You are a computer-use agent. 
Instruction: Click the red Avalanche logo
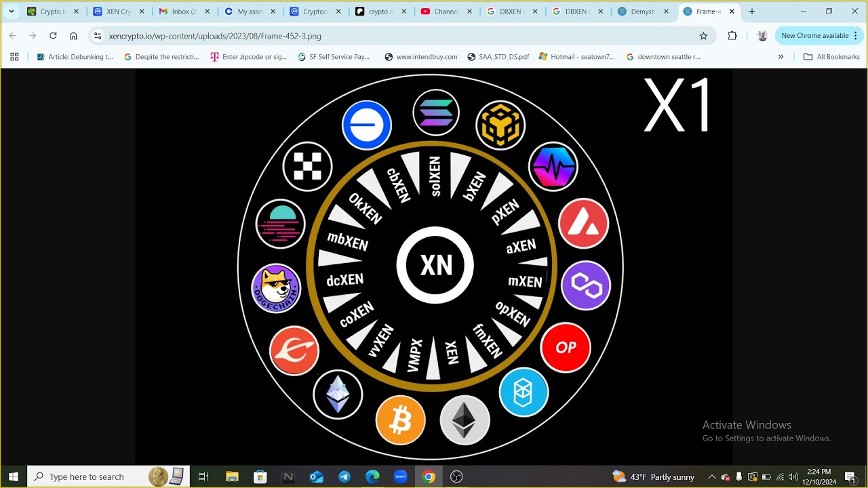pyautogui.click(x=583, y=224)
